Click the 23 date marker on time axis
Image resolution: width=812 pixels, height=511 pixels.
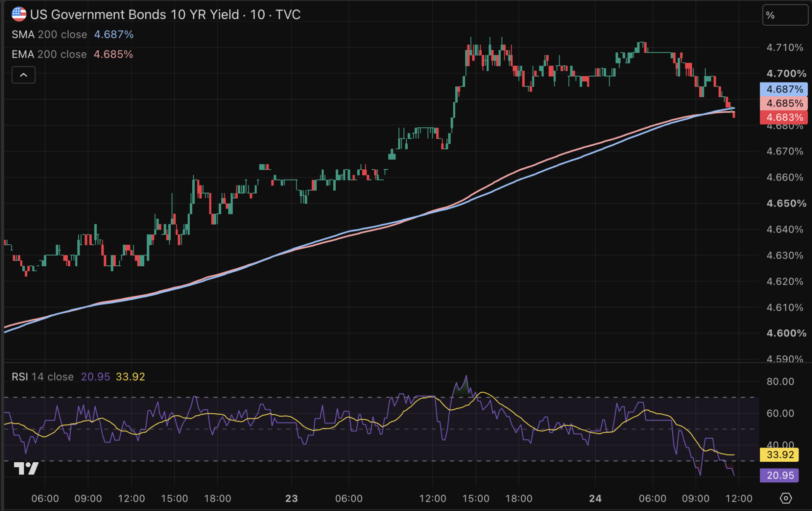(x=291, y=498)
